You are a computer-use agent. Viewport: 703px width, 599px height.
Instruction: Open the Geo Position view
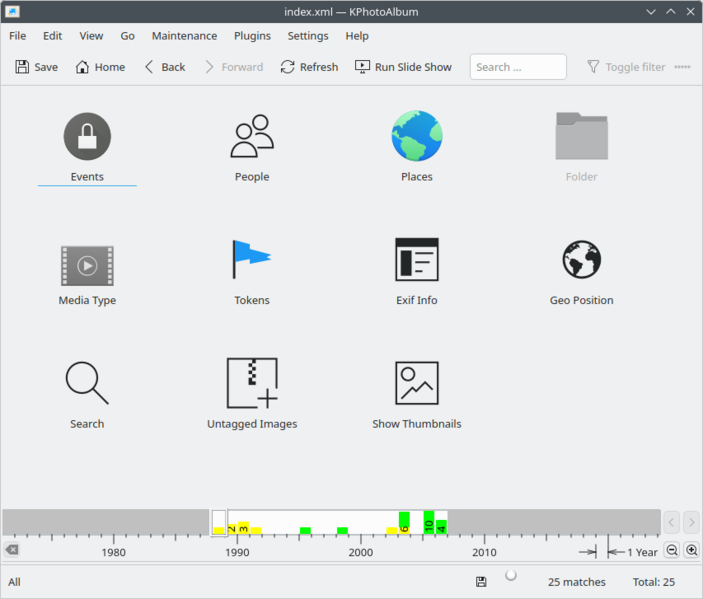581,260
